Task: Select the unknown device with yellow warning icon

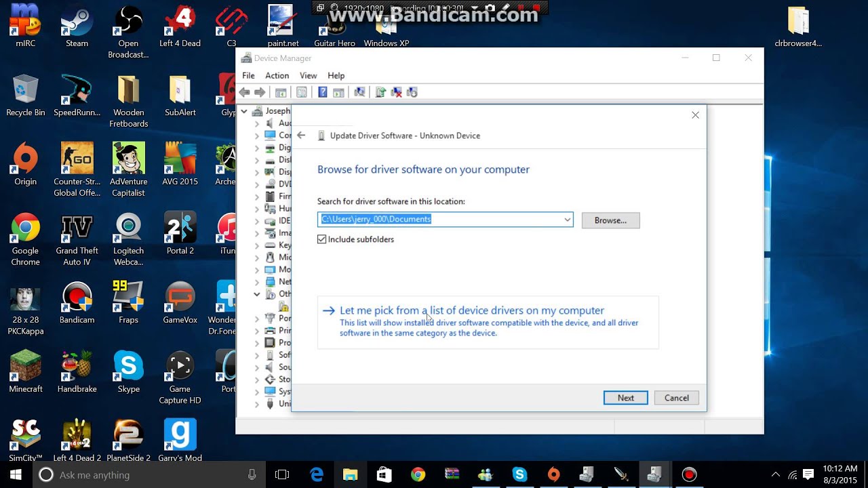Action: [285, 306]
